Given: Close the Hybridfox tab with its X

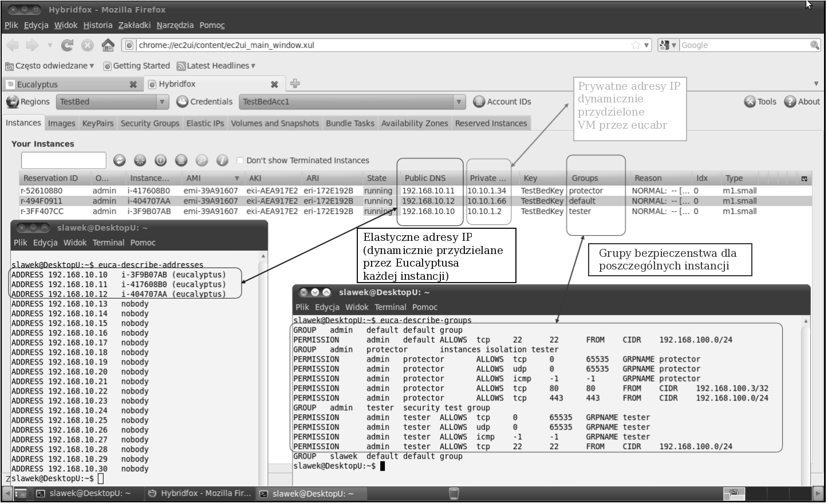Looking at the screenshot, I should point(275,84).
